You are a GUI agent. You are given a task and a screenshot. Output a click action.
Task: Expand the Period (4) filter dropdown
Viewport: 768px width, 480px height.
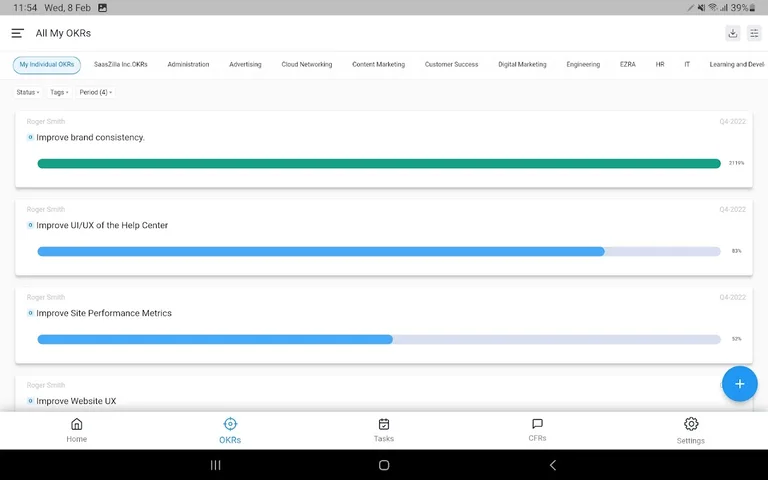[x=96, y=92]
